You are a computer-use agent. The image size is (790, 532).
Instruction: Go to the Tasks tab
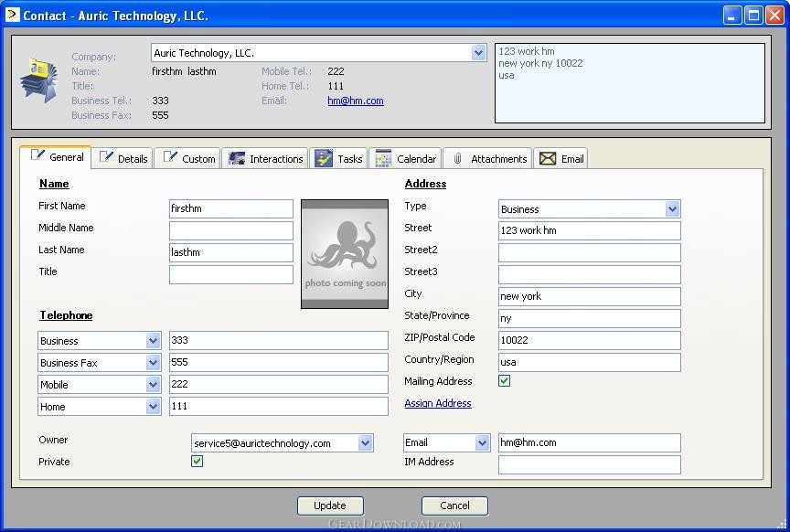click(338, 158)
